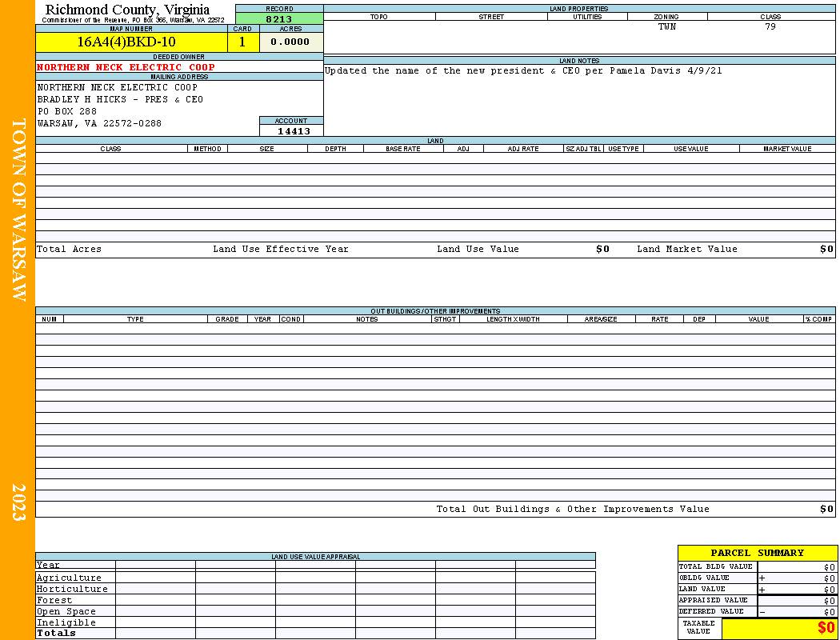Click the USE VALUE column header
This screenshot has height=640, width=840.
690,149
